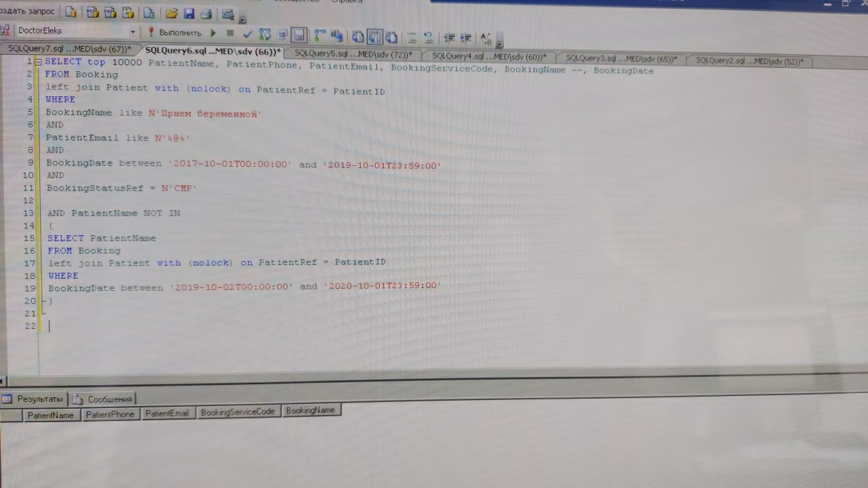The image size is (868, 488).
Task: Switch output to Results to Text
Action: (x=357, y=37)
